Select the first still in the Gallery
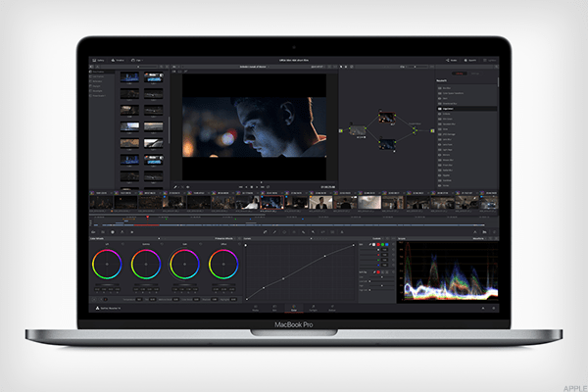 [x=127, y=77]
